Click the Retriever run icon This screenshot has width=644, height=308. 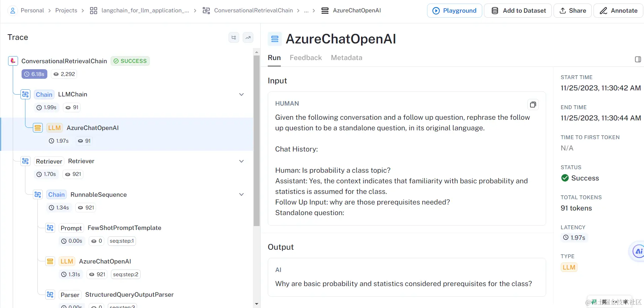(x=25, y=161)
